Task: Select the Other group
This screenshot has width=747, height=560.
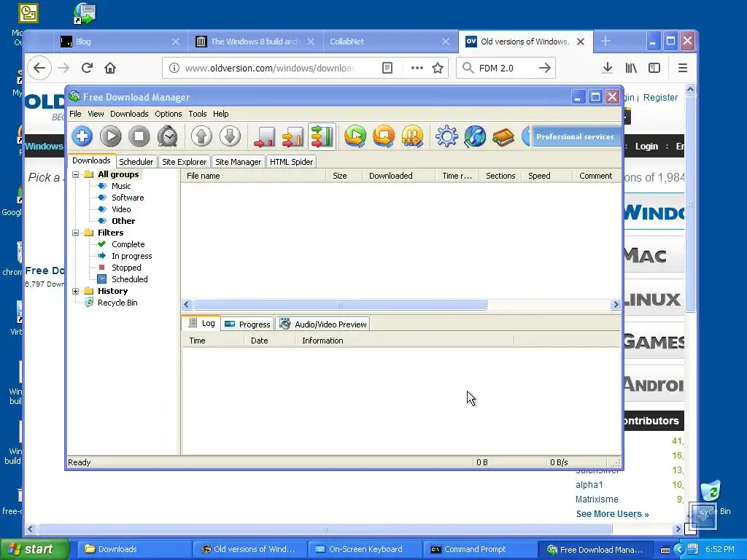Action: [123, 221]
